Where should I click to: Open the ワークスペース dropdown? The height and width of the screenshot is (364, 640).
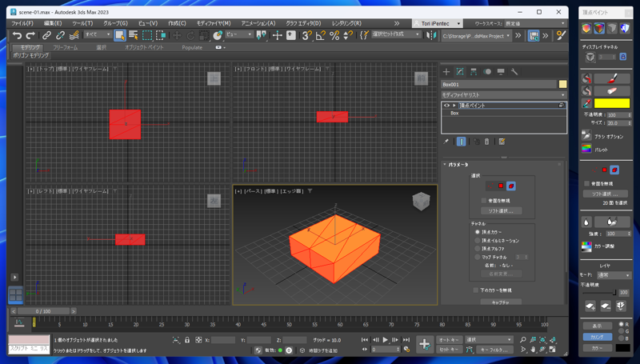click(x=534, y=24)
